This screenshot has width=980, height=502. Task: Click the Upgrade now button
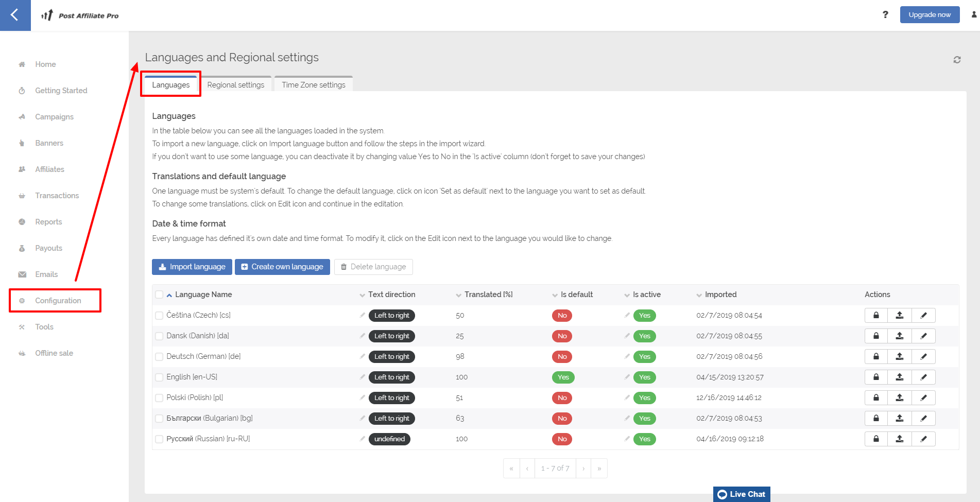click(x=930, y=14)
